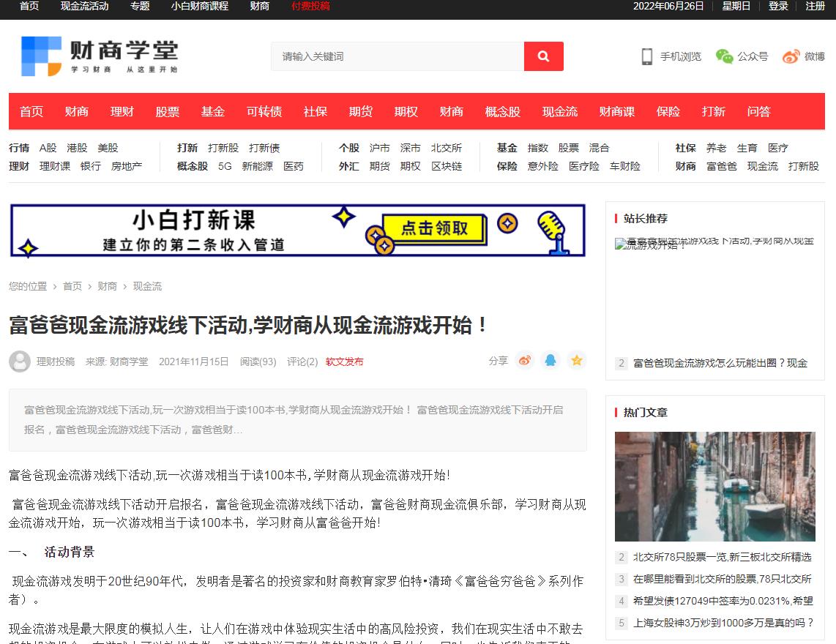The image size is (836, 644).
Task: Open 区块链 sub-category link
Action: click(447, 166)
